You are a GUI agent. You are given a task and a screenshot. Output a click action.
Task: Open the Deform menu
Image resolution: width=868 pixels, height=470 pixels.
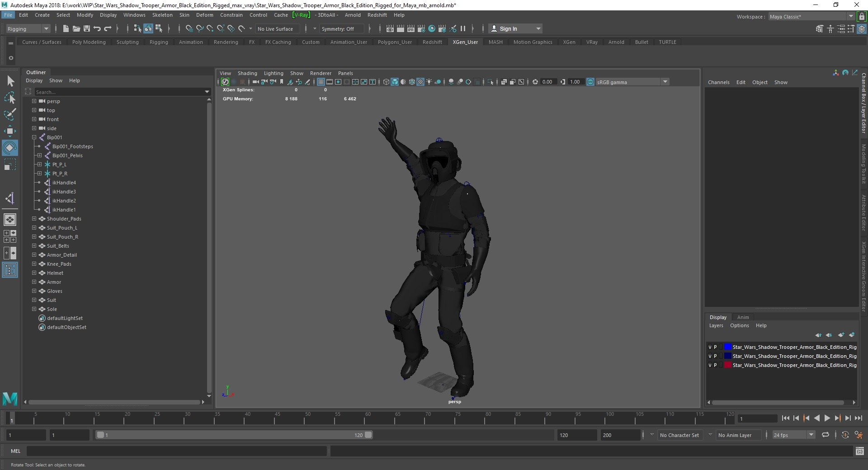click(x=204, y=15)
